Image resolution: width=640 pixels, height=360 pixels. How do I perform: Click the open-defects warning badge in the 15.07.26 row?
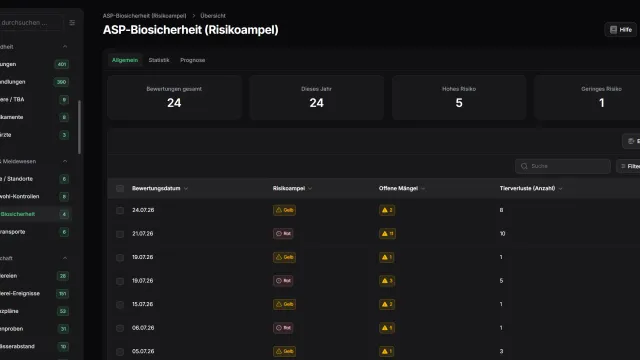pyautogui.click(x=387, y=304)
